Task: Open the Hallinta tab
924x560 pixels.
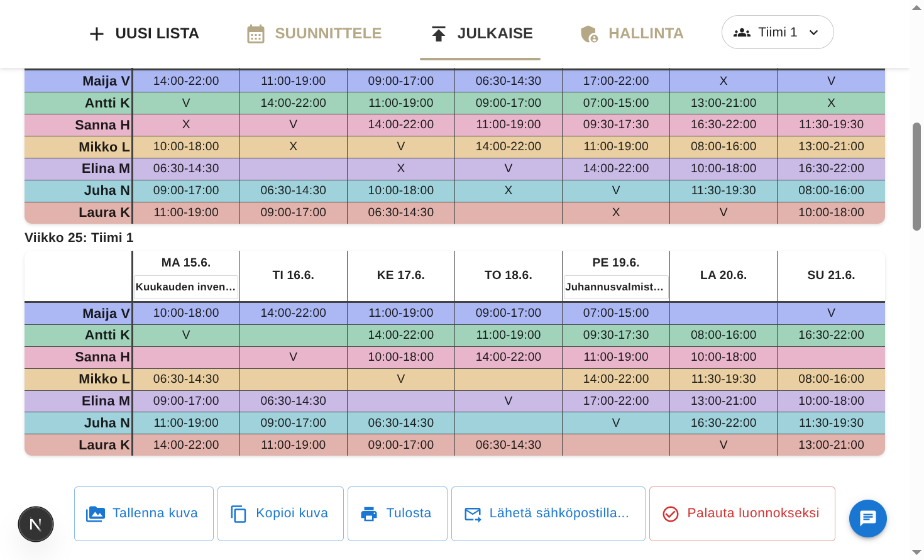Action: [631, 34]
